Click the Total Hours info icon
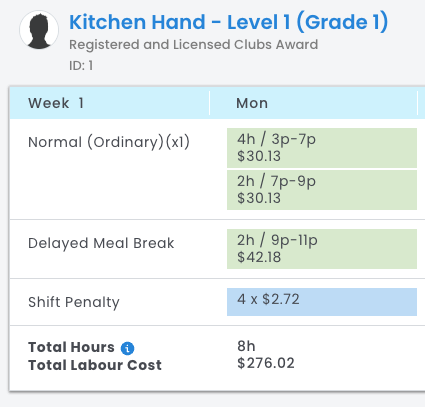The image size is (425, 407). [x=127, y=348]
